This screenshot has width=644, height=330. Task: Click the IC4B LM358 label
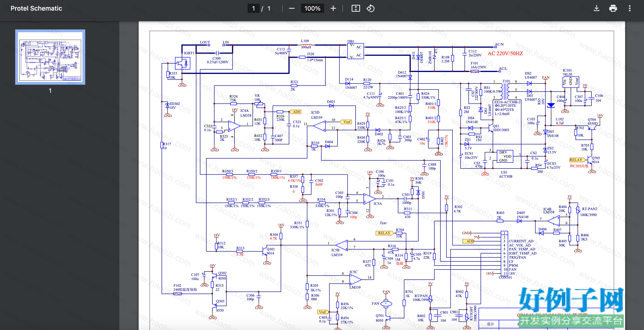click(x=549, y=211)
